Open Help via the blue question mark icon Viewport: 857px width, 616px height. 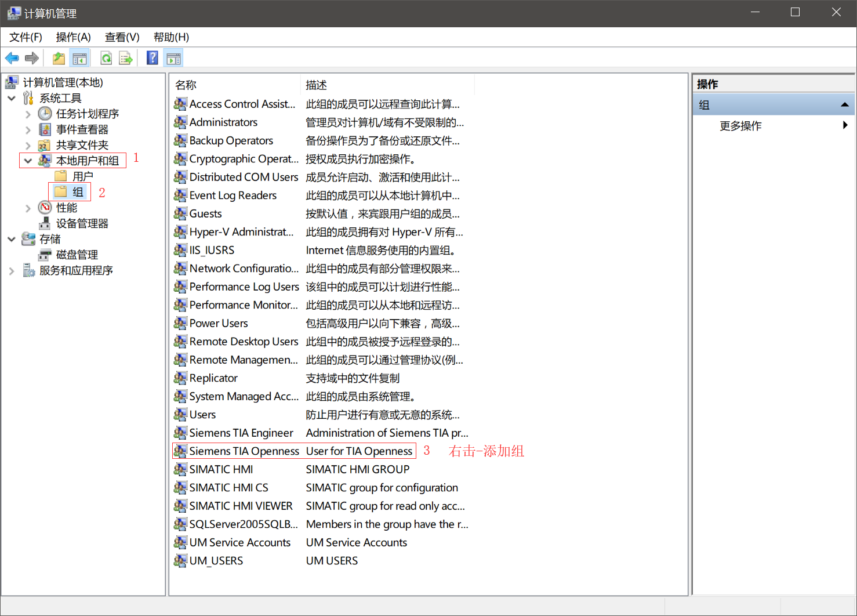[152, 58]
